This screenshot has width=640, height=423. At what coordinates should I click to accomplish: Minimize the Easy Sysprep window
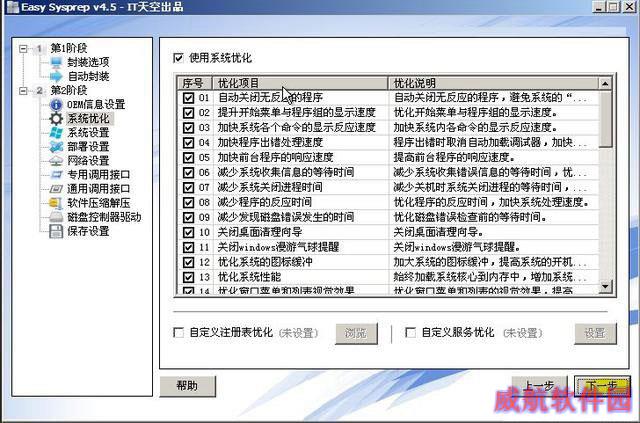(x=599, y=7)
